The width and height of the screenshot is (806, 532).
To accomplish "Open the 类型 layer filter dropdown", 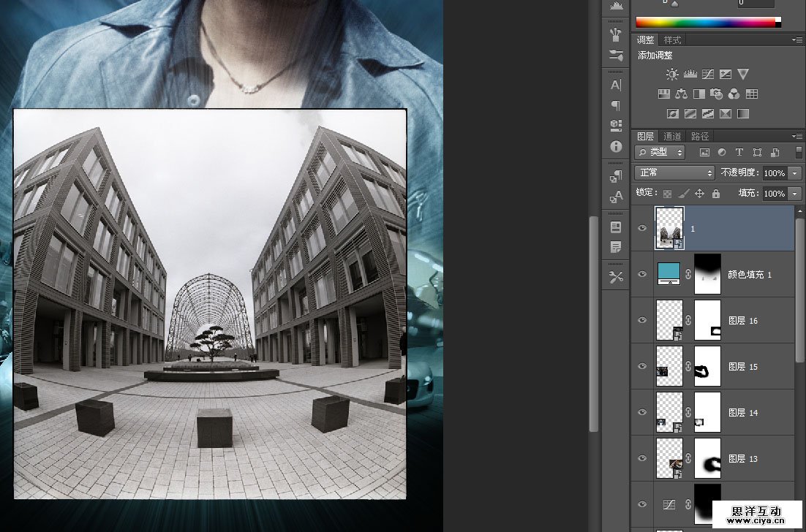I will (x=660, y=152).
